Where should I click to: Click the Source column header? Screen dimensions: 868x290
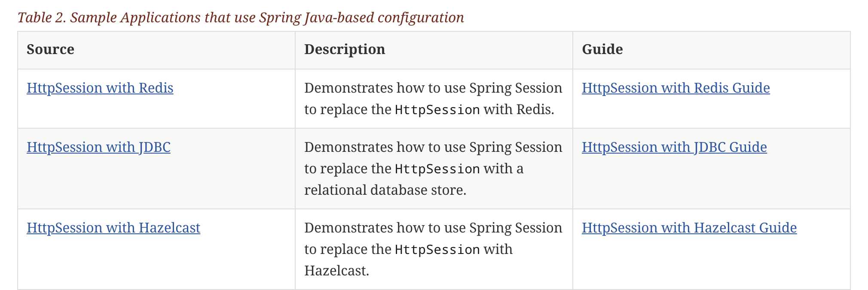[x=50, y=49]
